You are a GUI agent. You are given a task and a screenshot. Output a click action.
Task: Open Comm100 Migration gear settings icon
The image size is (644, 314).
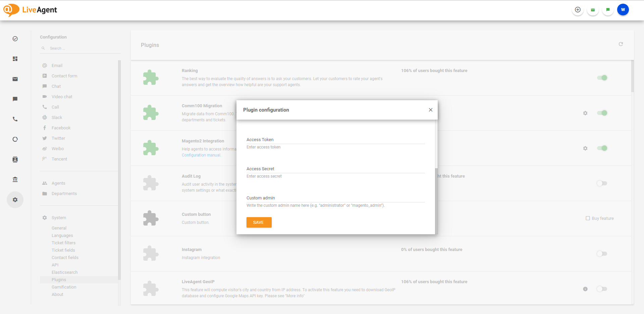[x=585, y=113]
